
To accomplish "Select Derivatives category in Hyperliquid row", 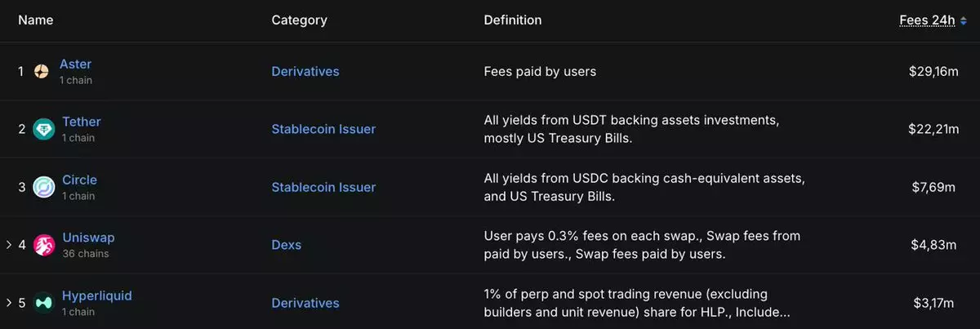I will 305,303.
